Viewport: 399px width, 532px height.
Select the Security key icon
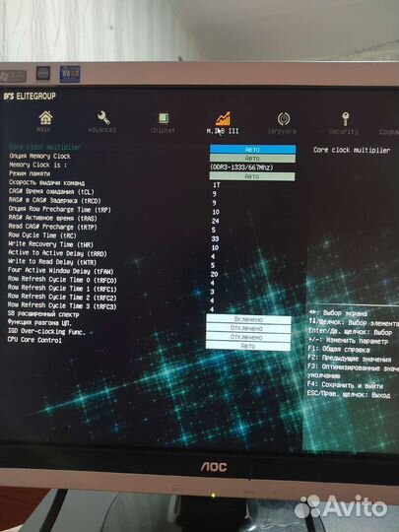click(x=345, y=119)
